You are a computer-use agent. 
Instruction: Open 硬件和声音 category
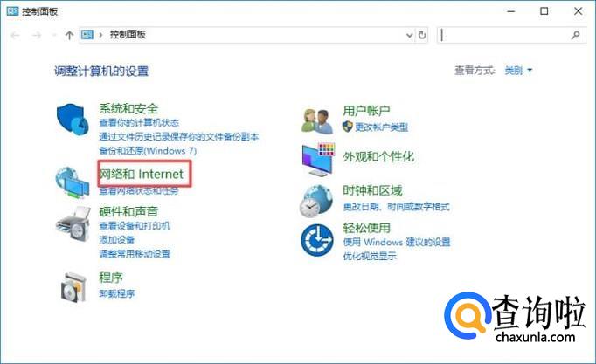128,211
